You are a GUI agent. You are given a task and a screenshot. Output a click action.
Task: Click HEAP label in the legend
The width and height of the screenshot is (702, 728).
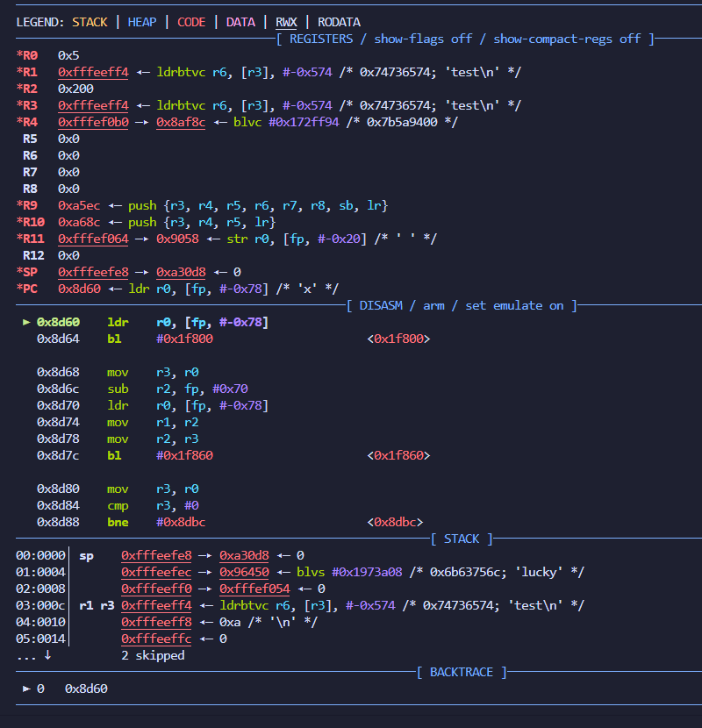click(x=142, y=22)
